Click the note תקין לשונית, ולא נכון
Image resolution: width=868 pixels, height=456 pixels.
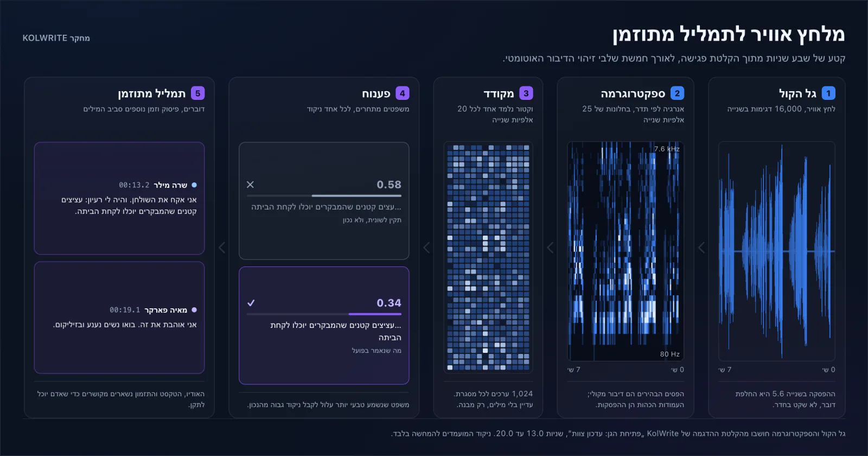[x=372, y=220]
